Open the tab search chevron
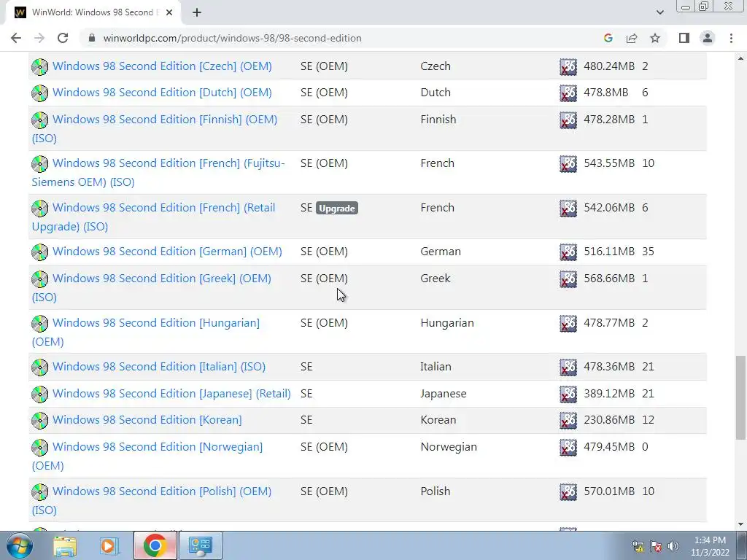Viewport: 747px width, 560px height. tap(659, 12)
